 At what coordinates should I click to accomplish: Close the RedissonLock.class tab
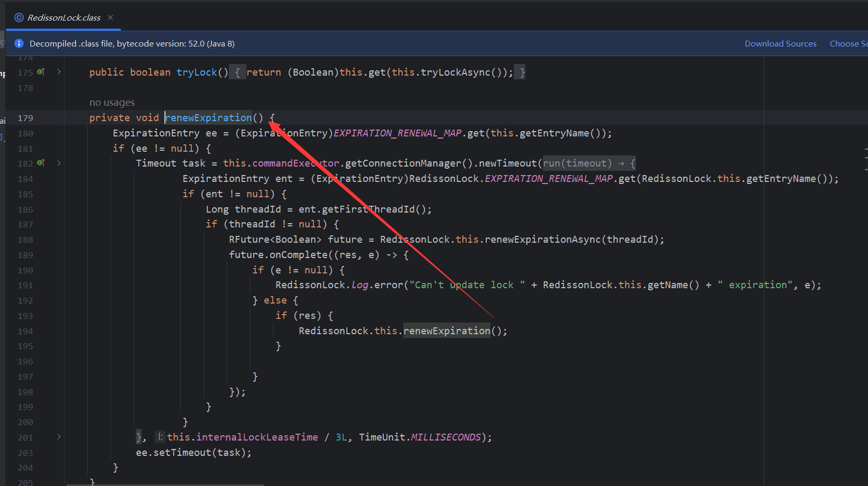point(110,17)
